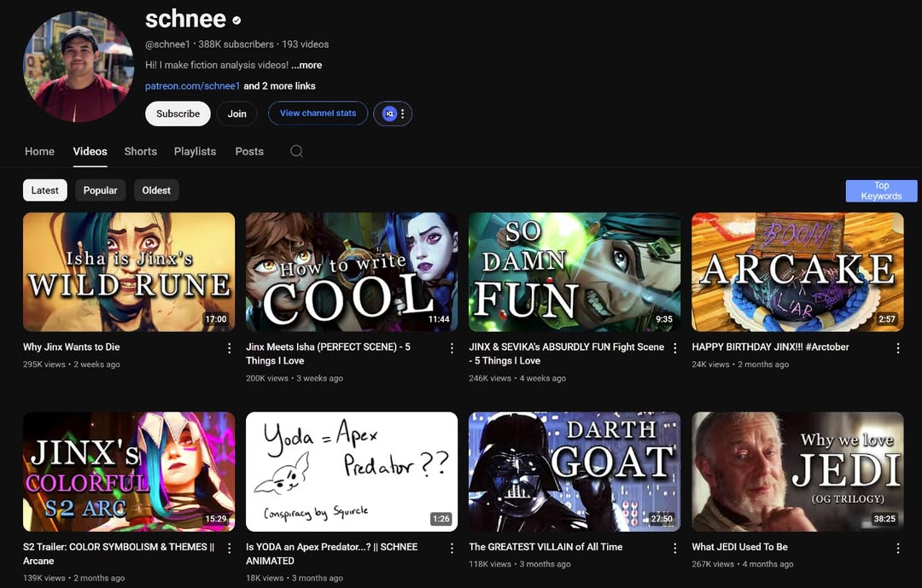Click the '@schnee1' handle text

(167, 44)
